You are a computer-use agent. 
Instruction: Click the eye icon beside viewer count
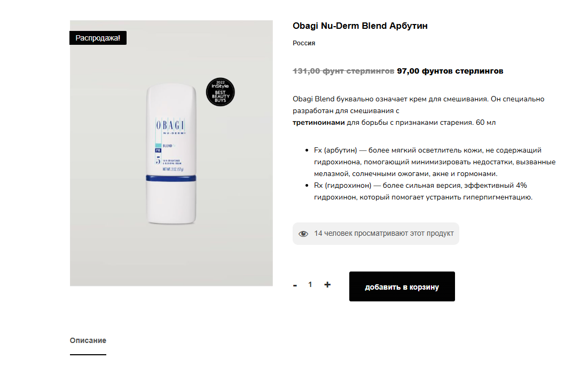303,234
